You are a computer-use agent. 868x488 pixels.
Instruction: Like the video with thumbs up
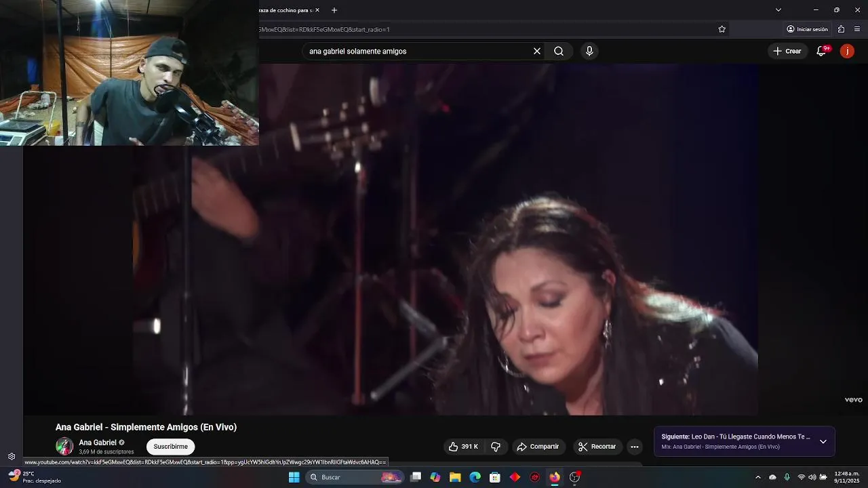(463, 447)
